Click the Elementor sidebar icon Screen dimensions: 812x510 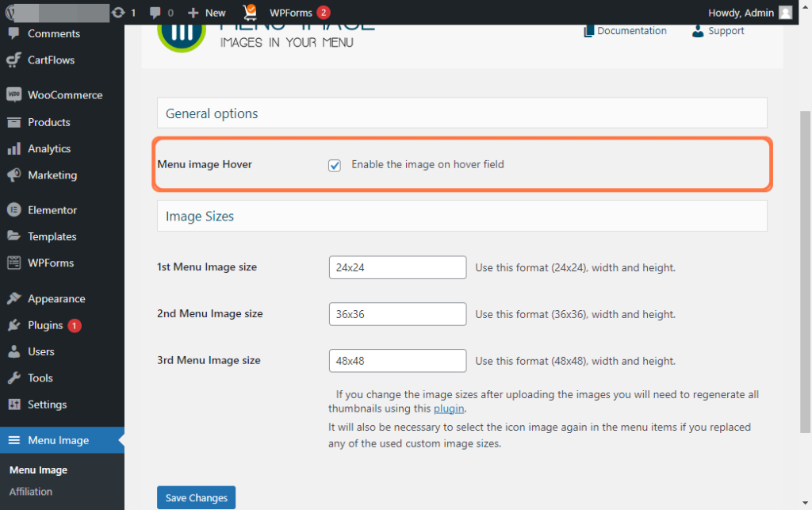14,209
